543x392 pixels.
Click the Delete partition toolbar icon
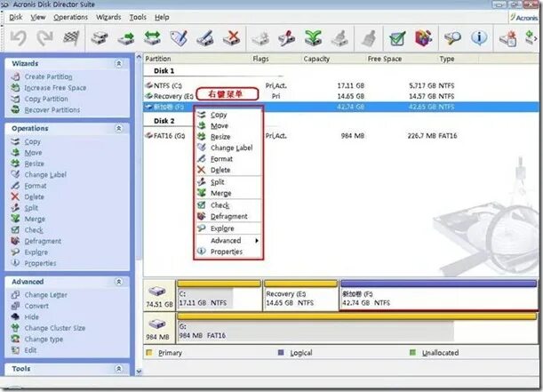click(x=232, y=38)
